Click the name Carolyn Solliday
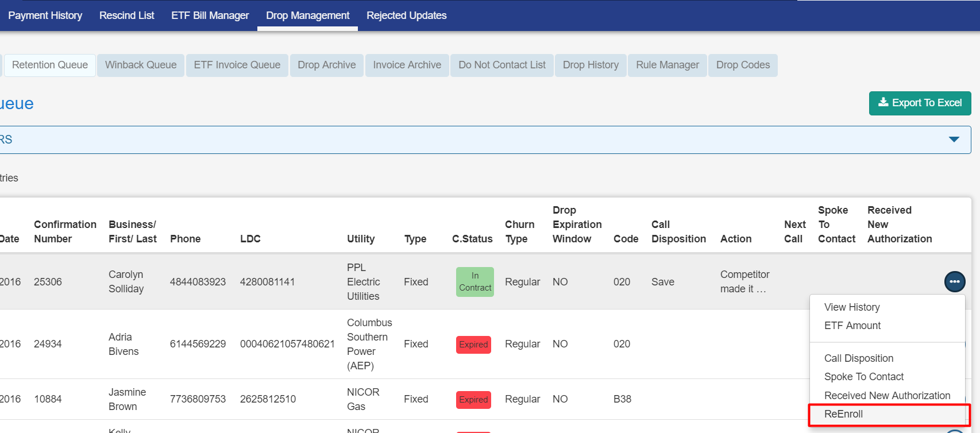 (126, 282)
